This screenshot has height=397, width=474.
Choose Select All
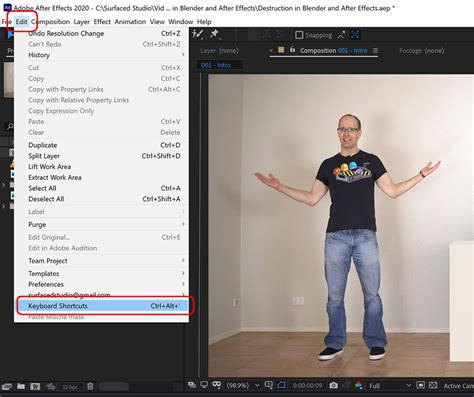[102, 188]
